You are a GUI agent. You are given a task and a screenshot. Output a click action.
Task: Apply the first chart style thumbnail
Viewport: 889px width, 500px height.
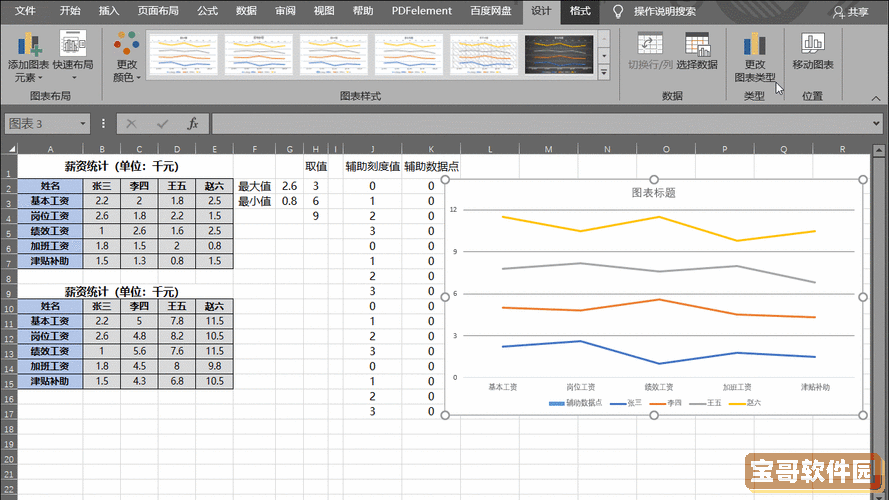(x=183, y=54)
